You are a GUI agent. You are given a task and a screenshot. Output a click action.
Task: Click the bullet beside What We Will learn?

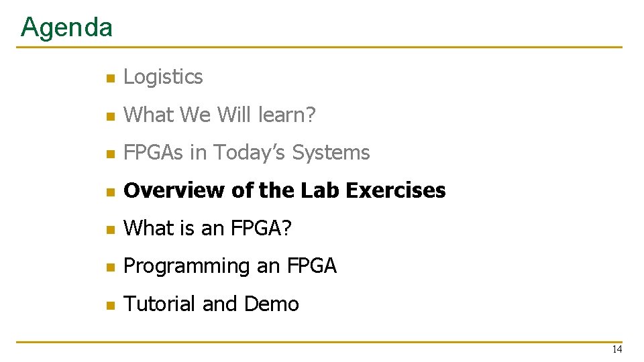pyautogui.click(x=111, y=116)
